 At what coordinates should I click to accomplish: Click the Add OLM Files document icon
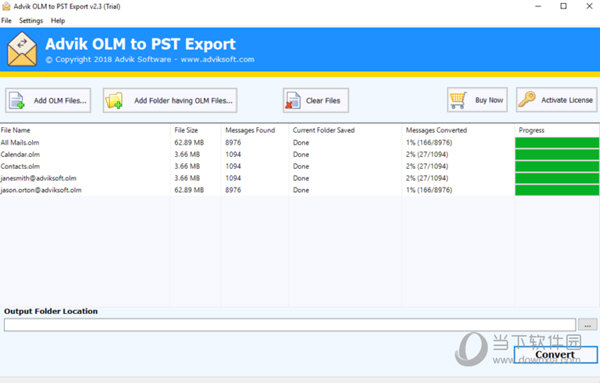pyautogui.click(x=16, y=101)
